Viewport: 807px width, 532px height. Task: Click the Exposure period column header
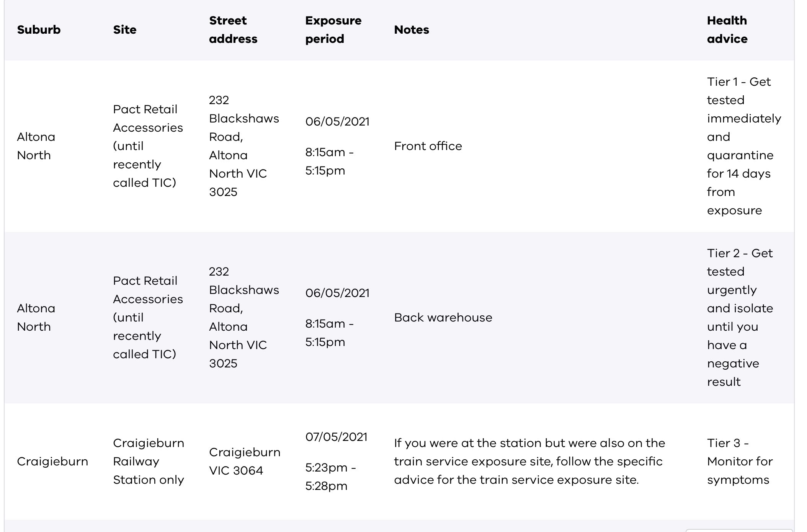(x=333, y=30)
